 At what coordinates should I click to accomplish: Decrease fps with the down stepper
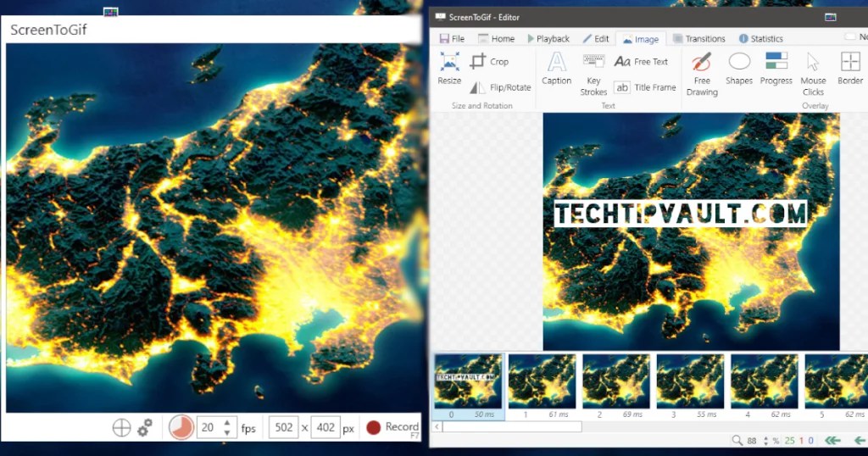coord(227,433)
